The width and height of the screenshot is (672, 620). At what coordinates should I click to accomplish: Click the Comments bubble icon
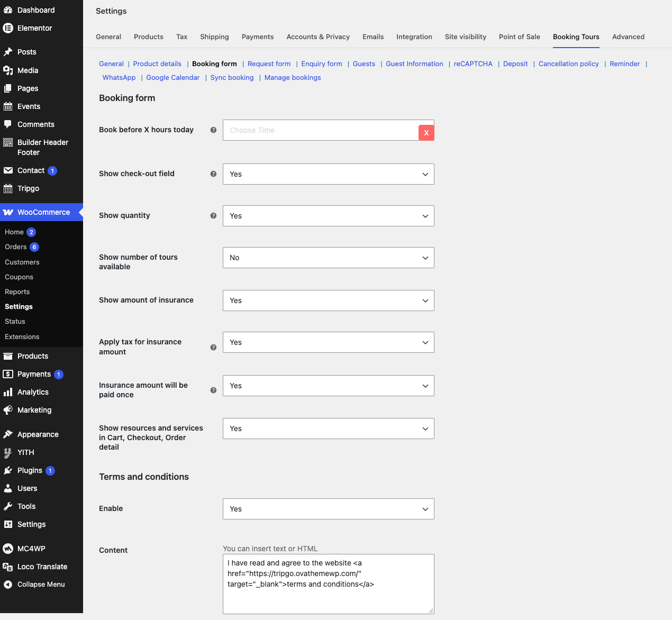point(8,124)
